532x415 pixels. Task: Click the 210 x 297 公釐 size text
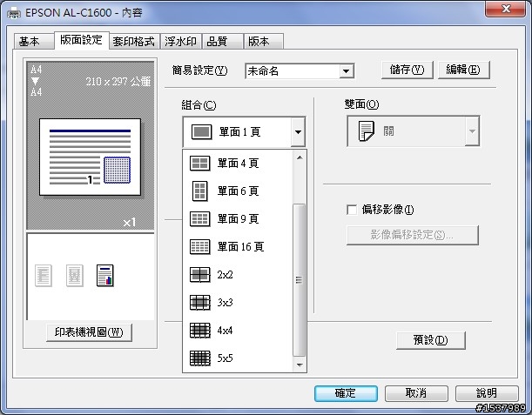pos(118,82)
